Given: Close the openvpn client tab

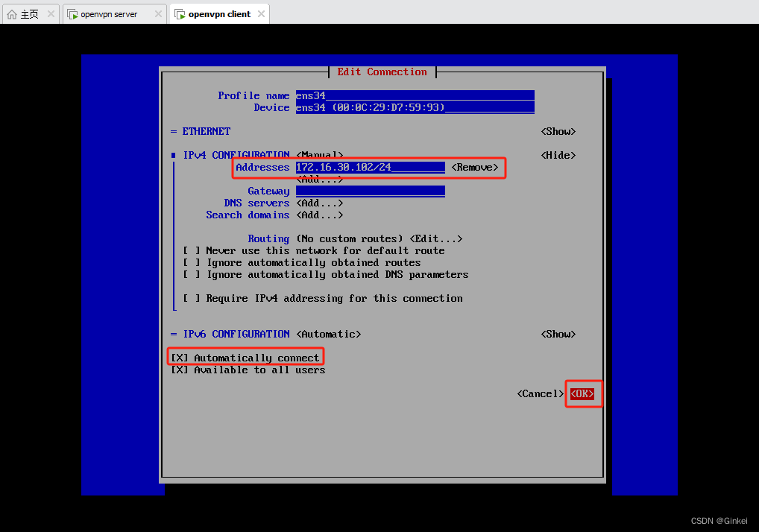Looking at the screenshot, I should 262,14.
